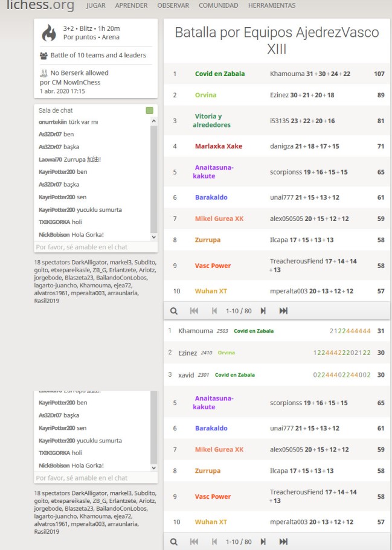The height and width of the screenshot is (550, 392).
Task: Click the No Berserk allowed icon
Action: pos(43,73)
